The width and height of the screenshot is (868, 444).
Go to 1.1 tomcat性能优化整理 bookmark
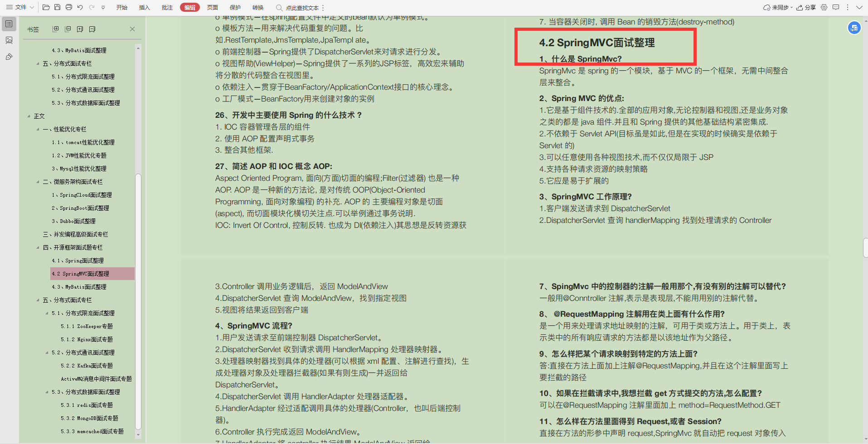(x=83, y=142)
